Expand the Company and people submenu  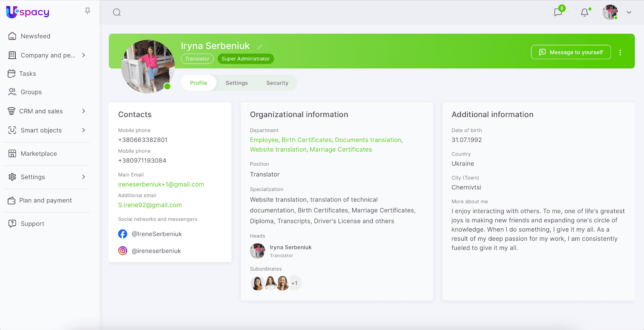click(84, 55)
